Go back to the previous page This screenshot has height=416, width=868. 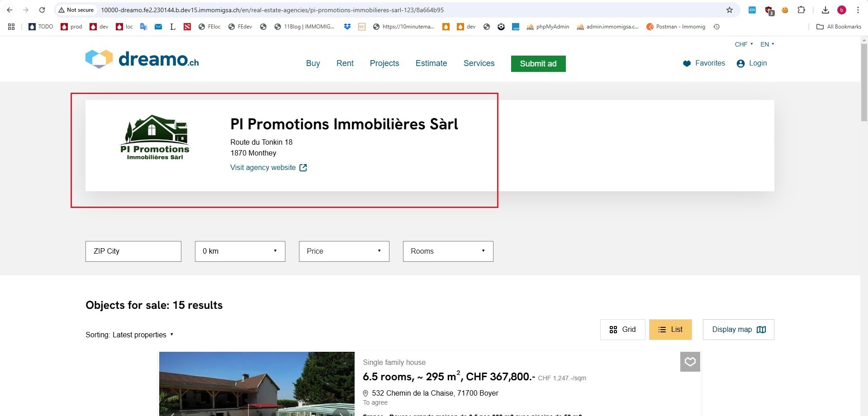point(9,10)
